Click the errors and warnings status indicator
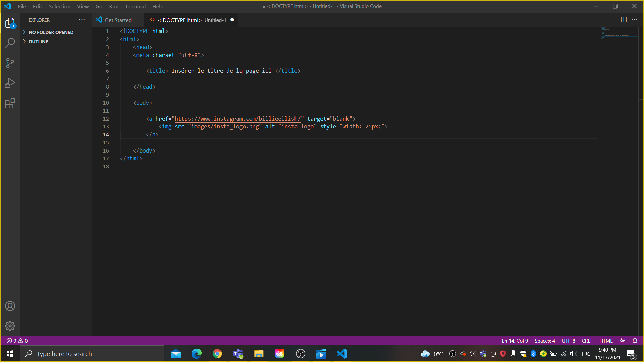The width and height of the screenshot is (644, 362). [x=17, y=341]
